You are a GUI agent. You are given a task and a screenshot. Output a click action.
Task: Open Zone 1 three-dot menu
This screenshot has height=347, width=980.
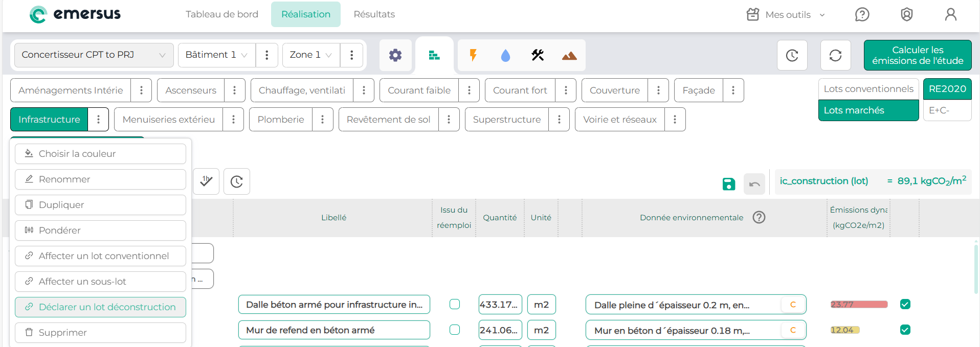coord(351,55)
